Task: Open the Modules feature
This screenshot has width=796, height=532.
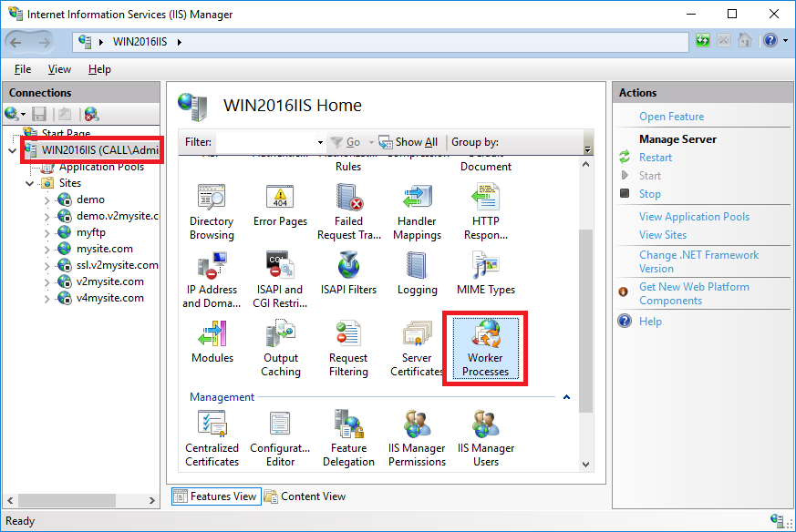Action: click(x=212, y=343)
